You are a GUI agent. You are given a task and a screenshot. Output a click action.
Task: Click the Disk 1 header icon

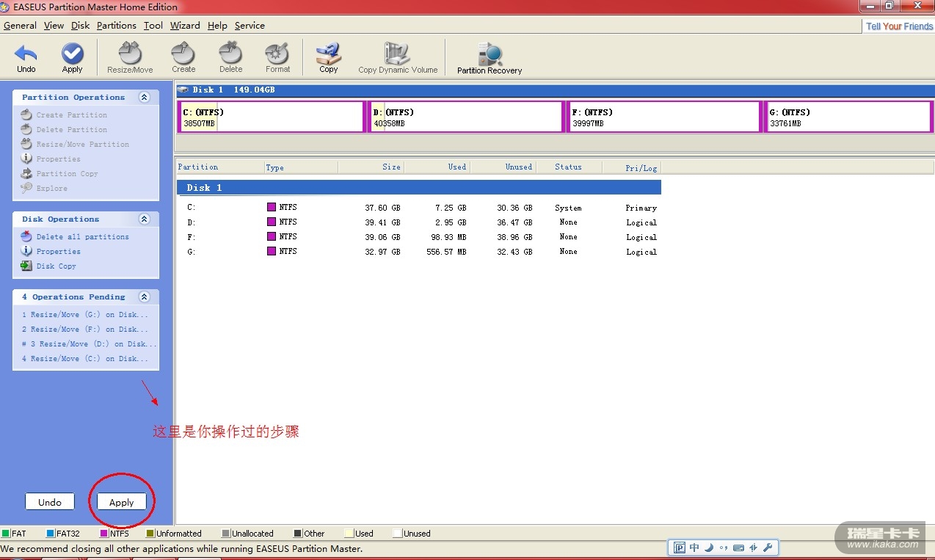click(183, 90)
